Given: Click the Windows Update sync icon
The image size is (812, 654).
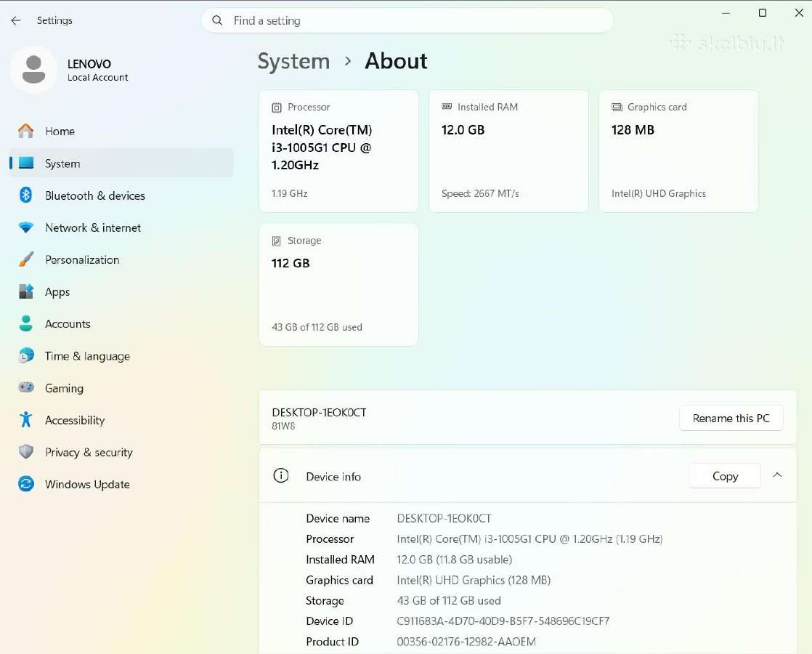Looking at the screenshot, I should point(26,484).
